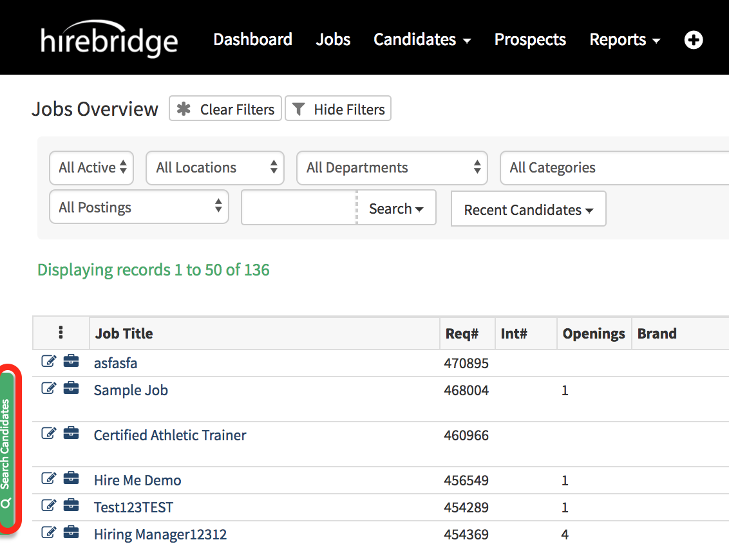Click the job search text field
Viewport: 729px width, 560px height.
click(x=299, y=208)
